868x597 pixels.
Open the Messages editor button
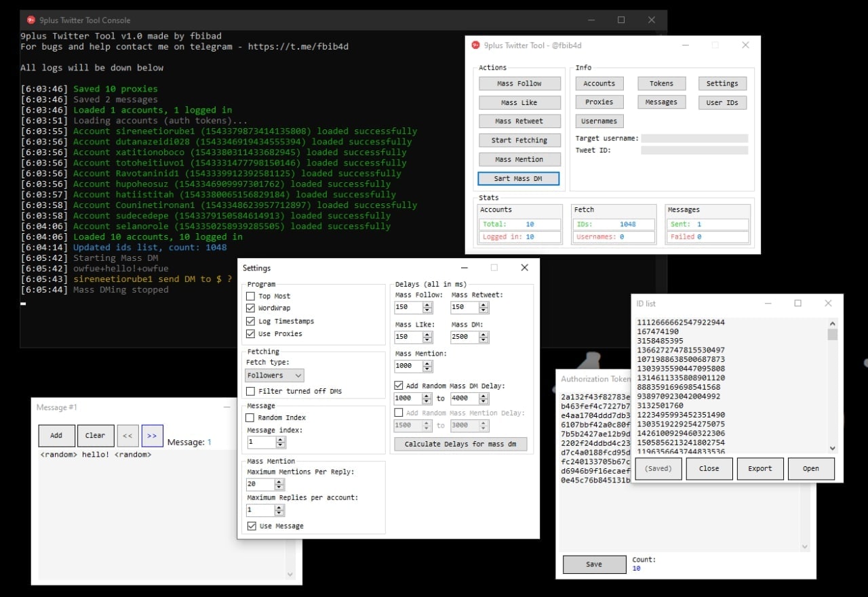661,102
